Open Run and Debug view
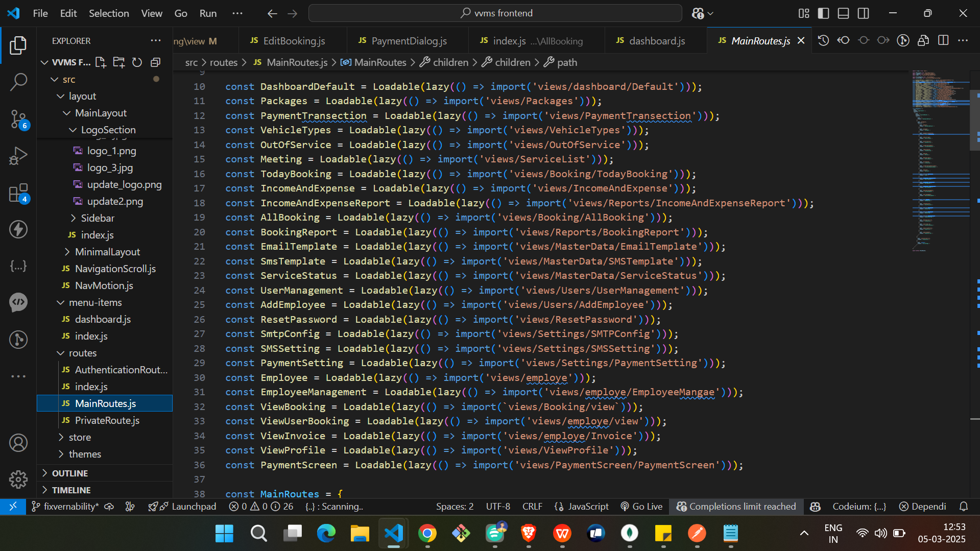Screen dimensions: 980x551 [x=18, y=156]
